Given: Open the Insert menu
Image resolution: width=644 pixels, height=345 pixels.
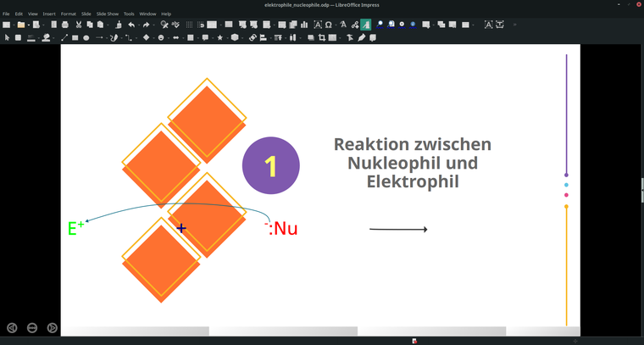Looking at the screenshot, I should click(x=49, y=14).
